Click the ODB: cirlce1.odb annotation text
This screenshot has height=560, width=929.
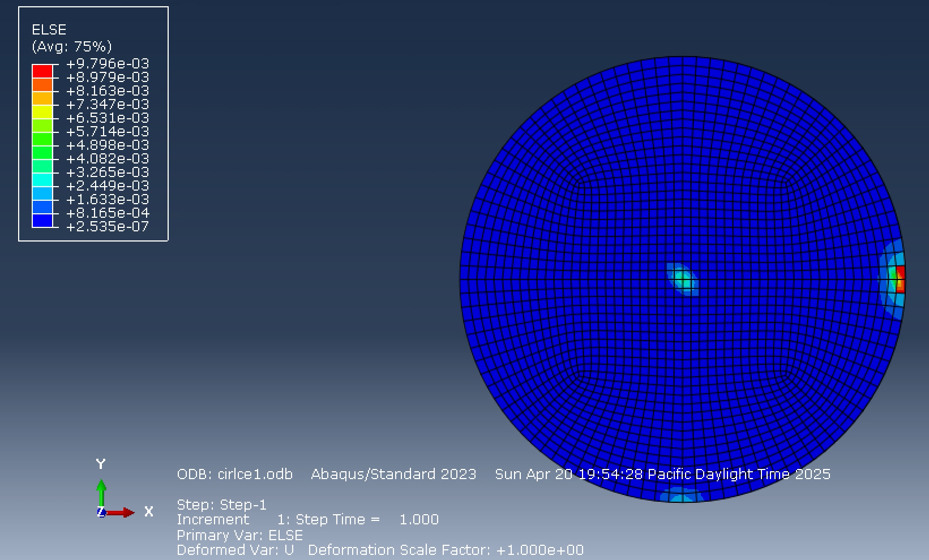click(235, 475)
